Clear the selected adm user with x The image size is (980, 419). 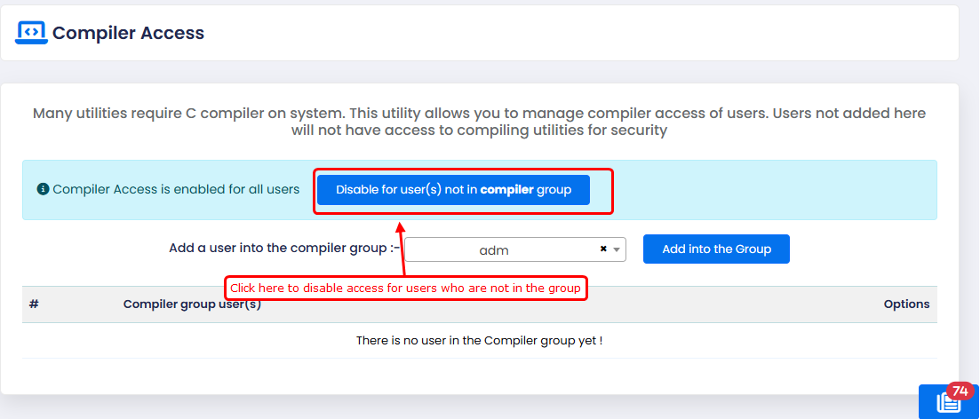coord(603,249)
